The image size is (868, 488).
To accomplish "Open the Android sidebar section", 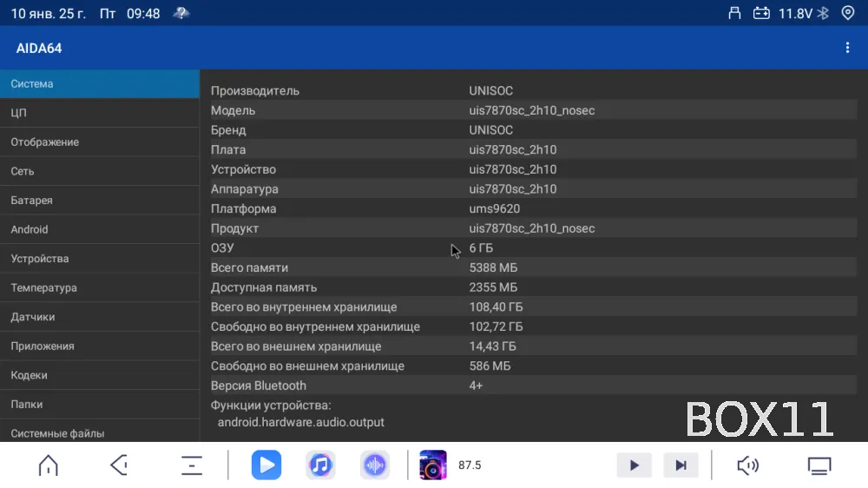I will click(100, 230).
